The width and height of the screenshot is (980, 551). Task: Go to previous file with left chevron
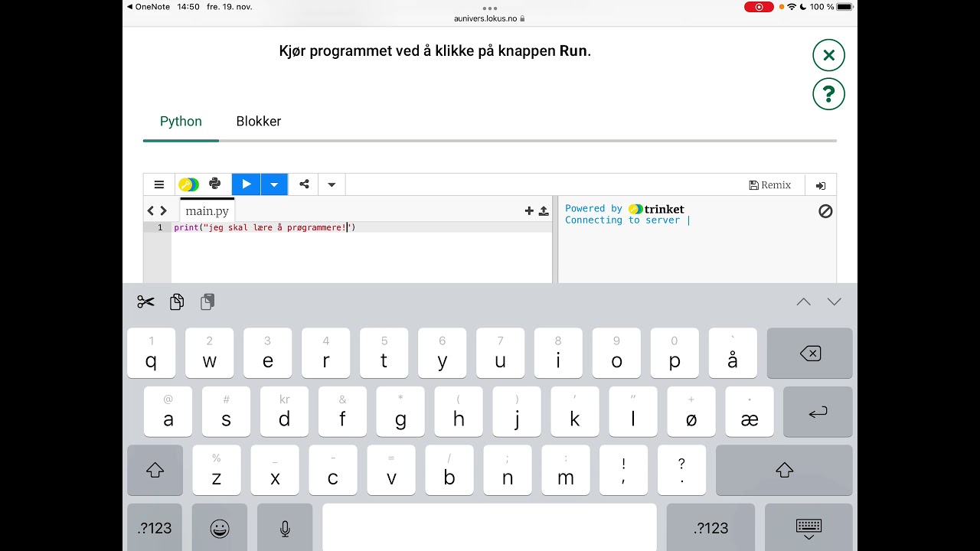(x=151, y=210)
